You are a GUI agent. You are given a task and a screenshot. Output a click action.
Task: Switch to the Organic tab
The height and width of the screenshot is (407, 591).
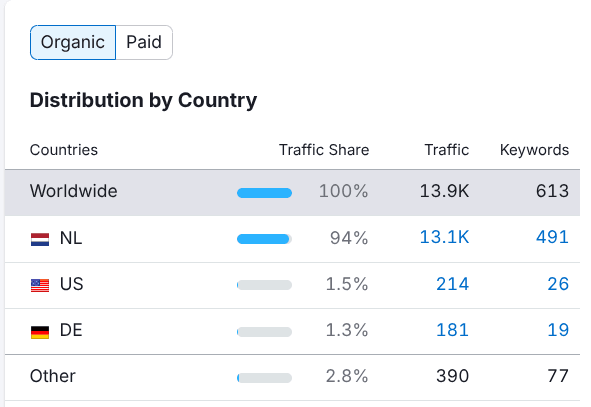tap(73, 42)
